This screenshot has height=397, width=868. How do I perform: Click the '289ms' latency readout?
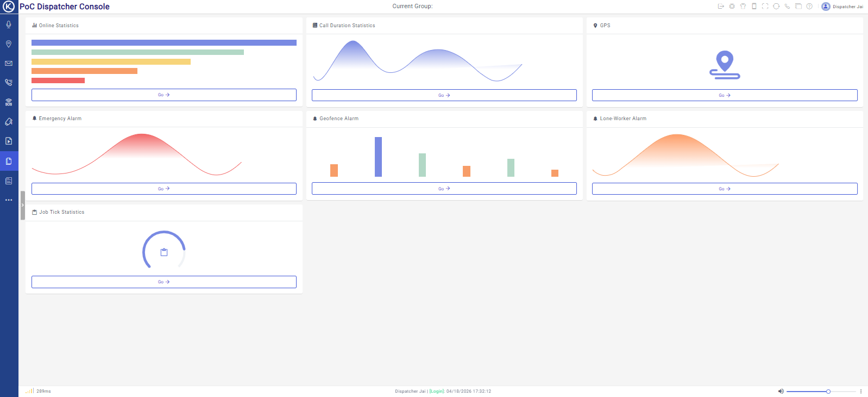point(43,391)
